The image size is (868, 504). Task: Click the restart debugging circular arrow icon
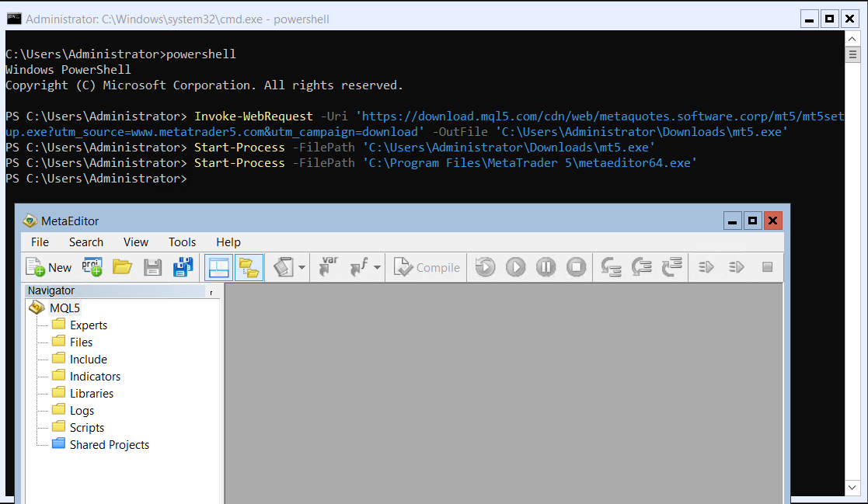pyautogui.click(x=486, y=267)
